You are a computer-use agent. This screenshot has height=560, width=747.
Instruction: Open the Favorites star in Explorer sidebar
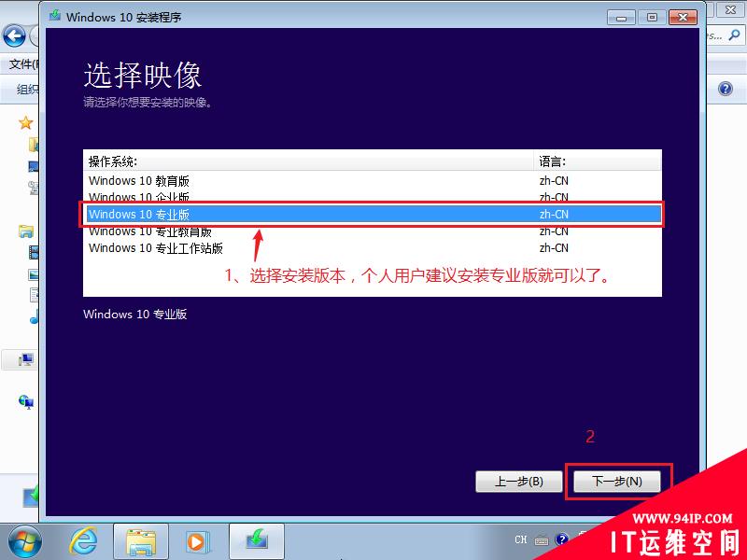click(26, 123)
